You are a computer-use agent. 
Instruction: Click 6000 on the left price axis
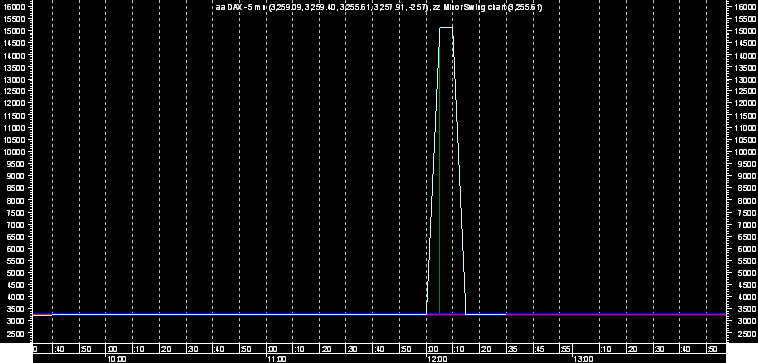(x=15, y=248)
